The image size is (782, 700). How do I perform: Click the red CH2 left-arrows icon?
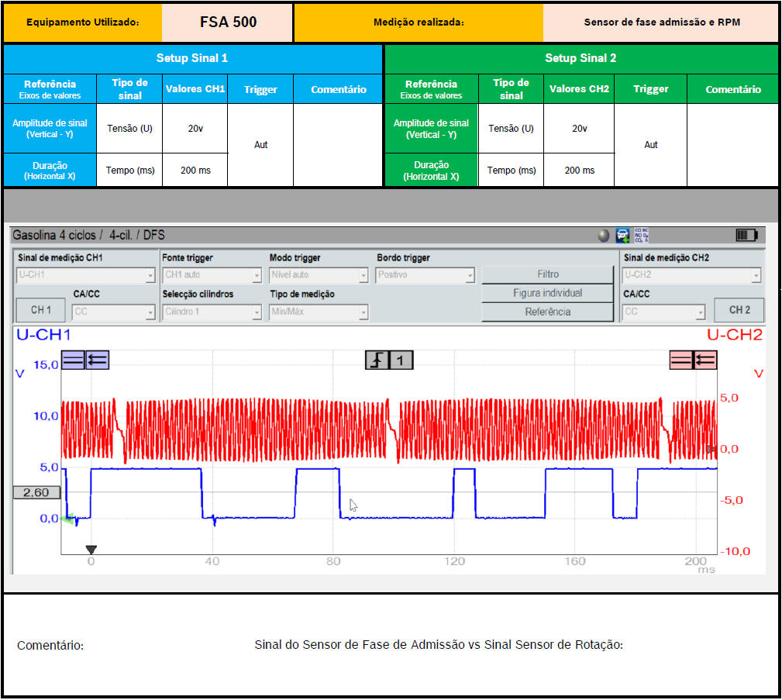tap(705, 360)
